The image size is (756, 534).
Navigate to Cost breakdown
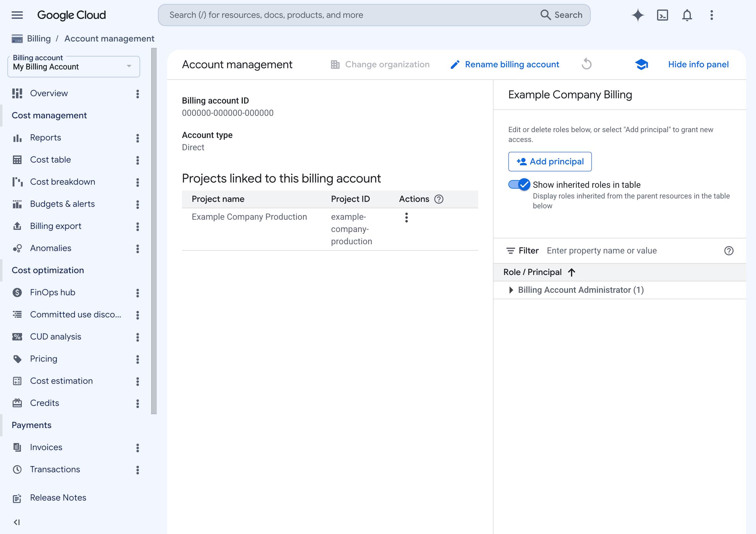click(x=63, y=182)
